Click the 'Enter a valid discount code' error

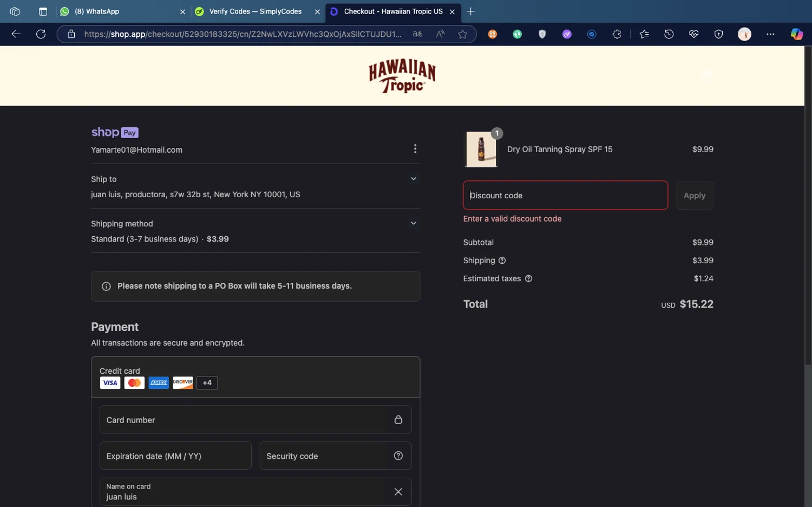point(512,219)
